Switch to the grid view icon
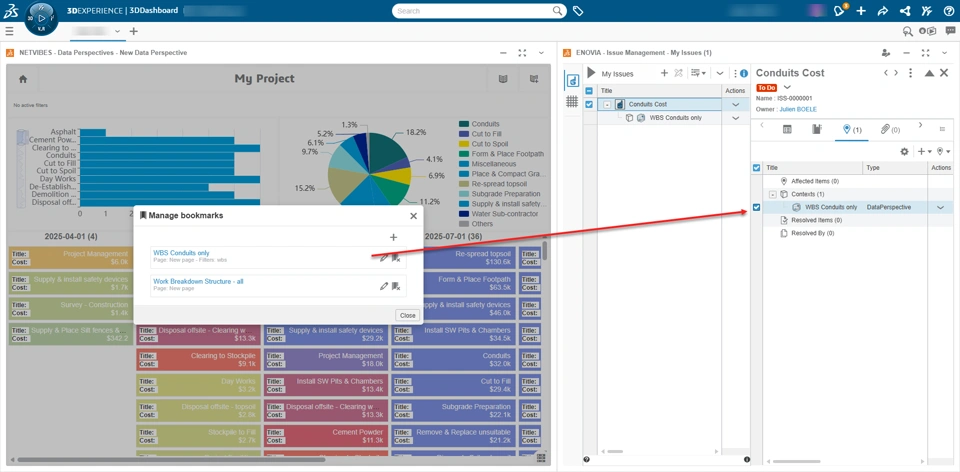960x472 pixels. click(572, 101)
